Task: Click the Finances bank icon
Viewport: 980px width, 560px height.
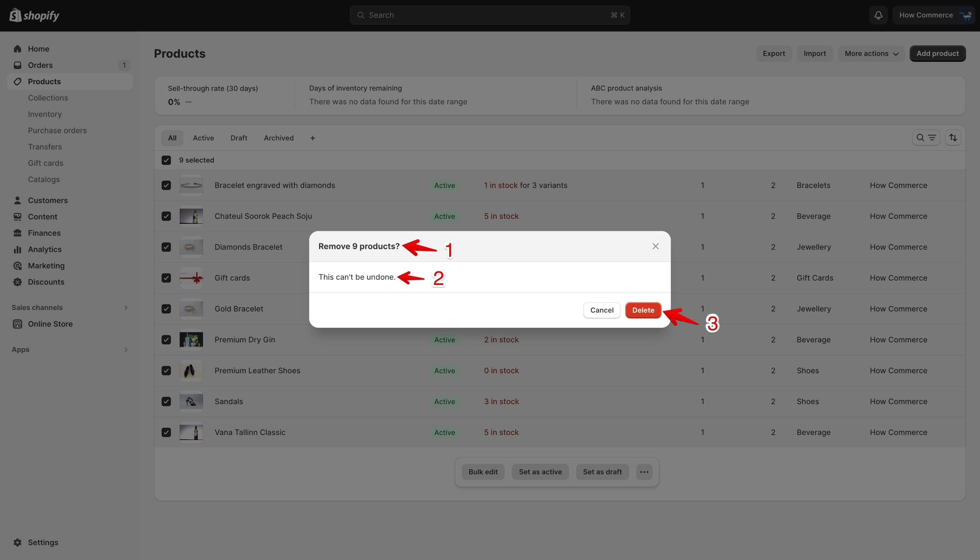Action: pyautogui.click(x=17, y=233)
